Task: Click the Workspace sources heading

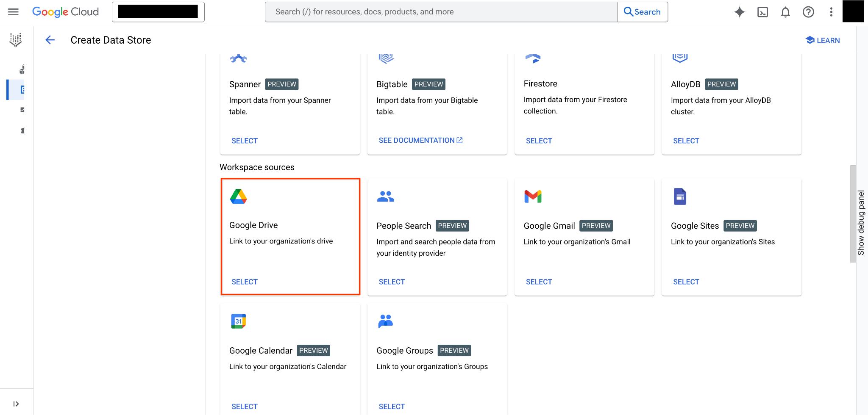Action: [x=257, y=167]
